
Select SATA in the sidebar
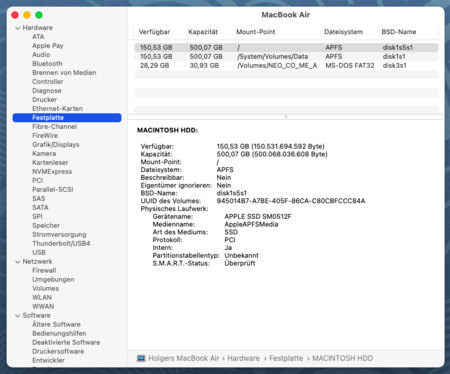40,208
